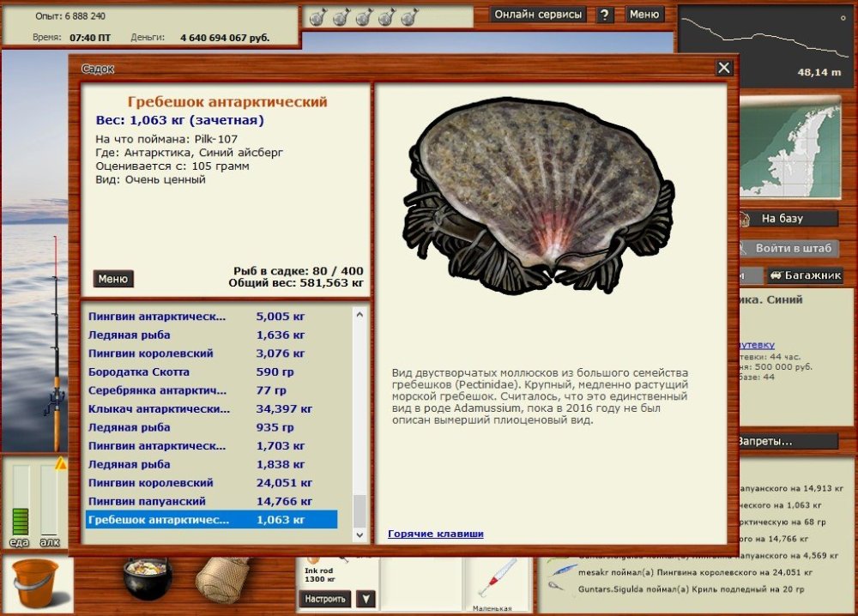Open the Багажник

tap(807, 275)
